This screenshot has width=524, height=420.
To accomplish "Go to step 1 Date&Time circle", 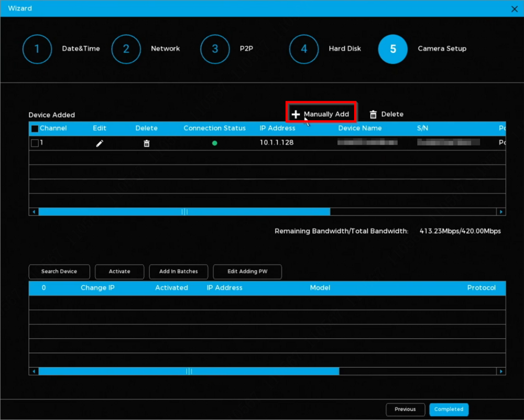I will pos(37,49).
